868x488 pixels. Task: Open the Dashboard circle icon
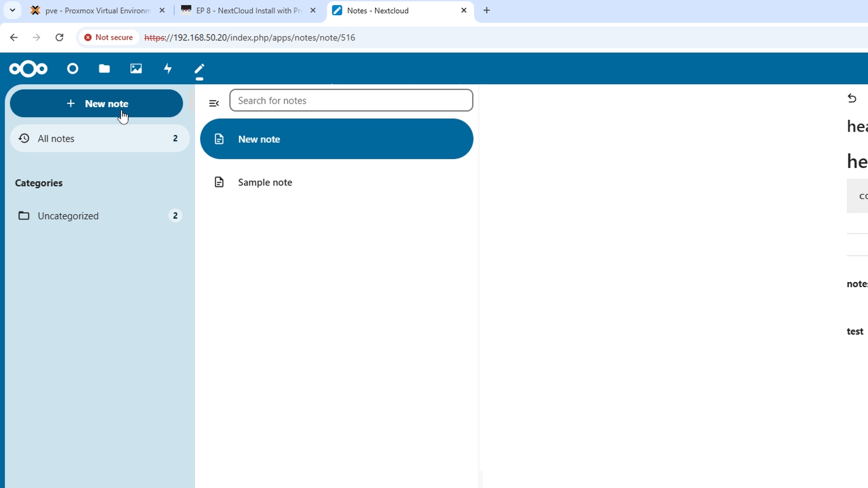73,69
